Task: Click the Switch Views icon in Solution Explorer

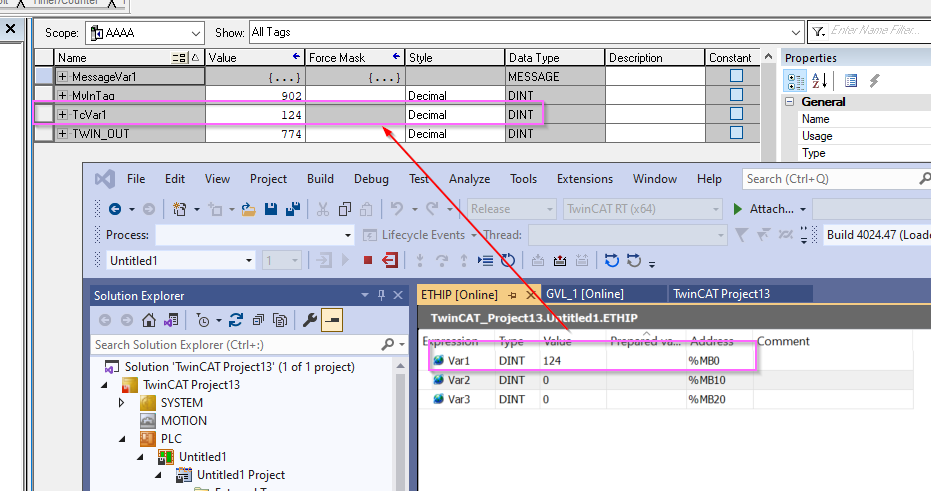Action: tap(172, 321)
